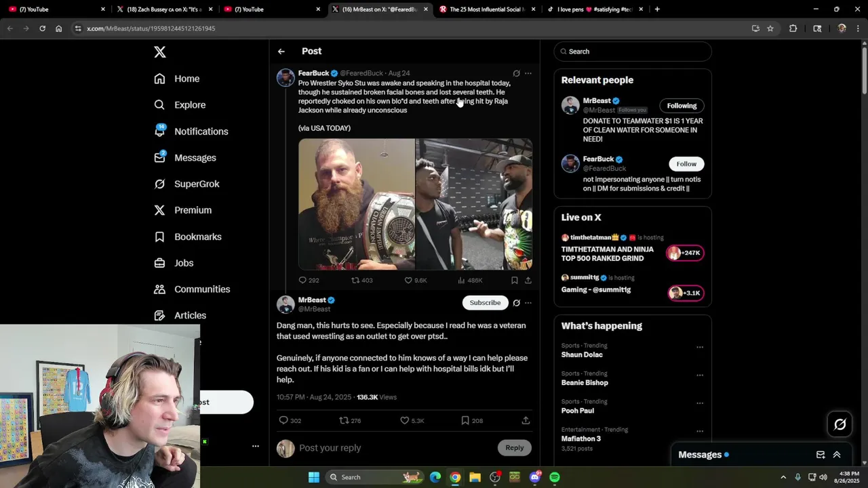The height and width of the screenshot is (488, 868).
Task: Open Articles in the sidebar
Action: click(x=180, y=315)
